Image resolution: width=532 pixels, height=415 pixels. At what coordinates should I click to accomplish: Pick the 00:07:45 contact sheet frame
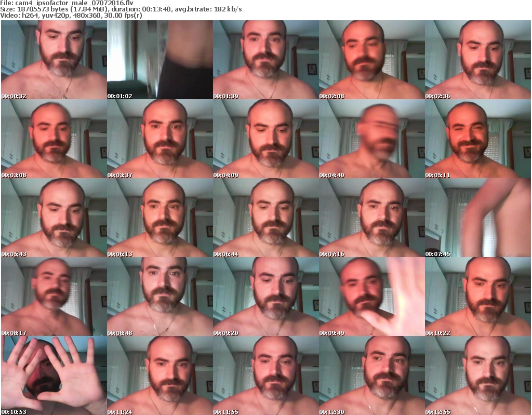point(478,218)
